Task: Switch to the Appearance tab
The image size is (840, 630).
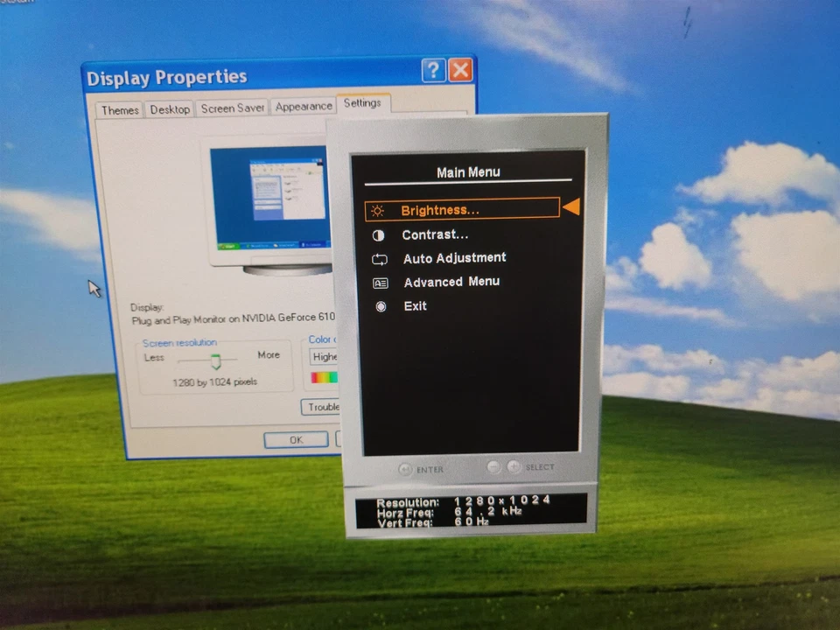Action: click(x=303, y=106)
